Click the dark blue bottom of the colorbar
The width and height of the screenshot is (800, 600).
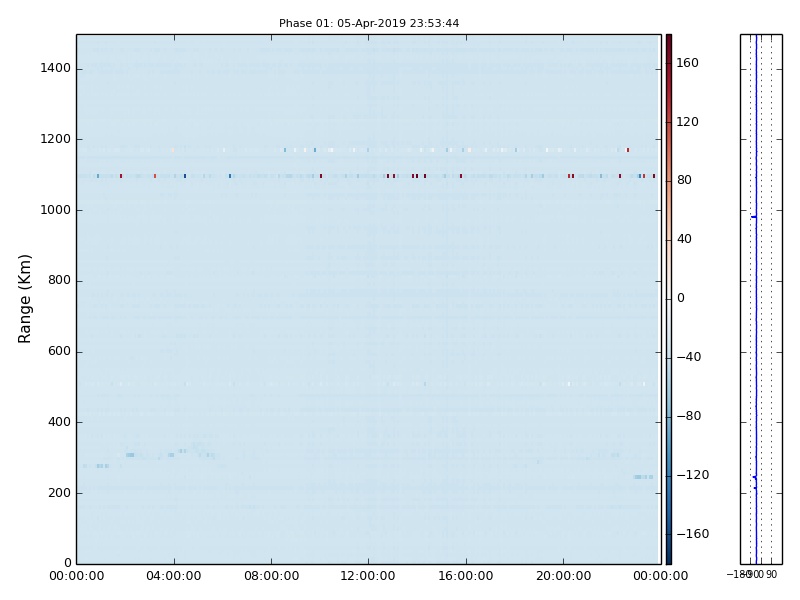[x=669, y=556]
